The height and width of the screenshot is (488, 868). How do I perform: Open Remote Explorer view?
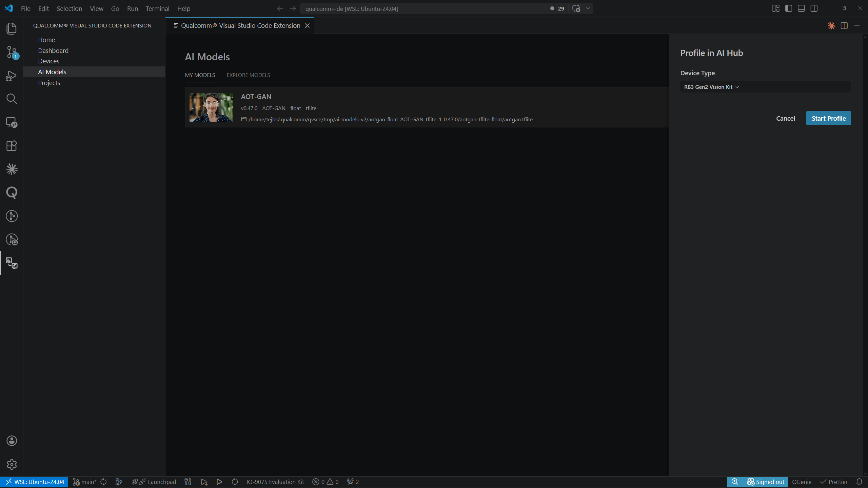[x=12, y=122]
